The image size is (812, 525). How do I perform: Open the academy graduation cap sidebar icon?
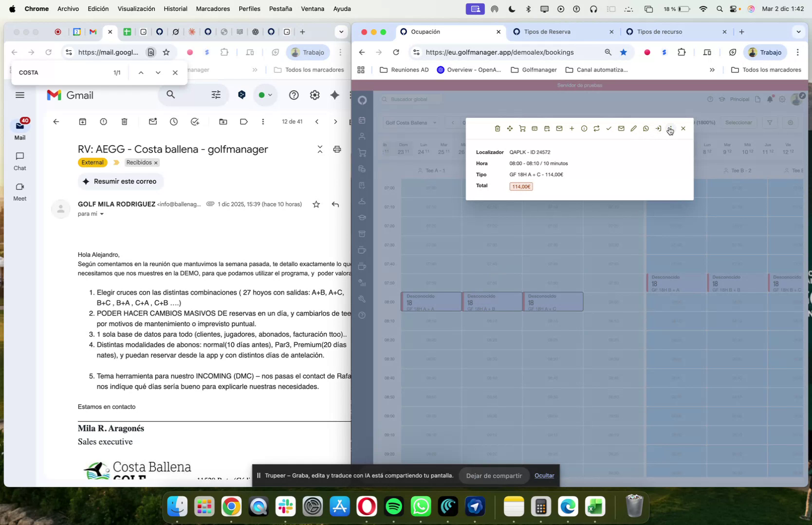(362, 218)
